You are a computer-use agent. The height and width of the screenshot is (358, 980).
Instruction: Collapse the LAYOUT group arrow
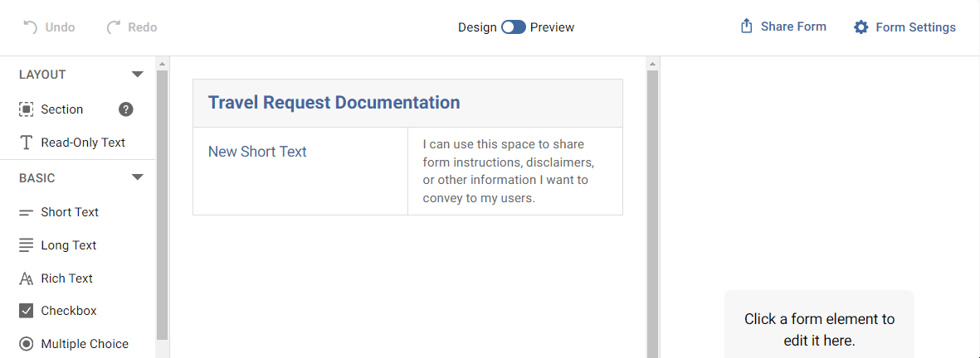(138, 75)
